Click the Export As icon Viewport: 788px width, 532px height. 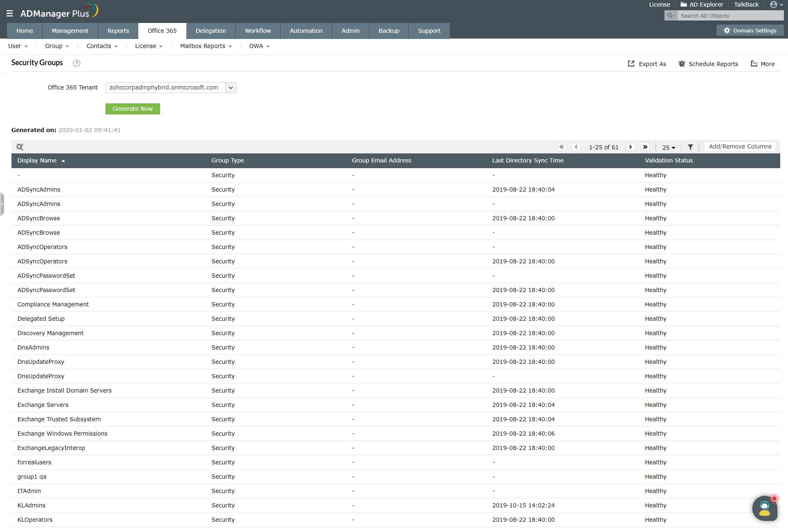(x=631, y=64)
